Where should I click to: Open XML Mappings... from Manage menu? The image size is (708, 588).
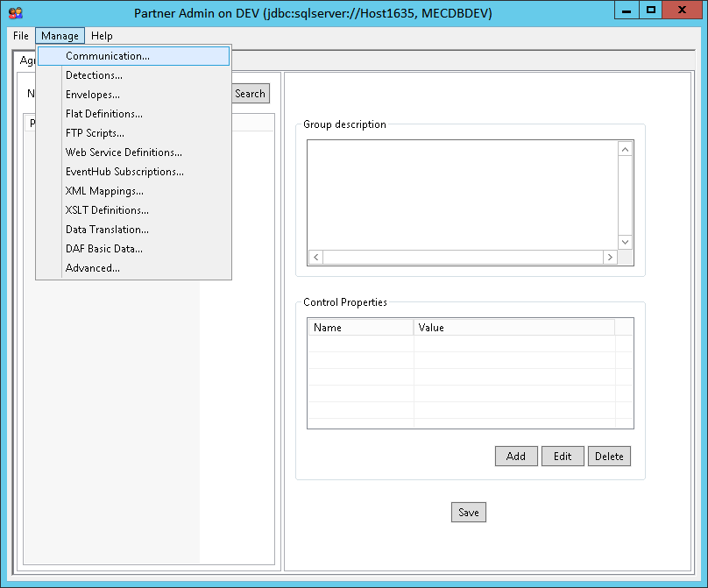point(104,191)
